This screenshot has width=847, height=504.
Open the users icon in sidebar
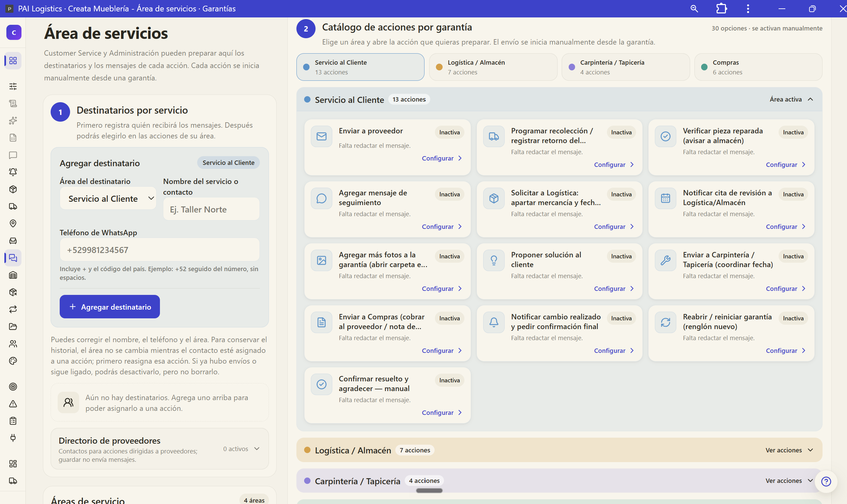[13, 344]
